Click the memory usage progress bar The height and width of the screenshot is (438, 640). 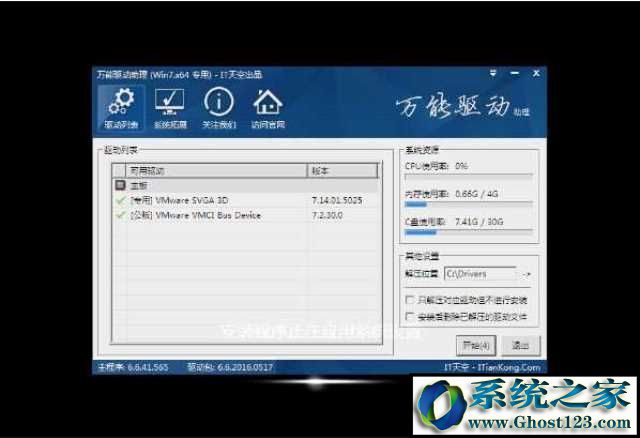point(469,204)
